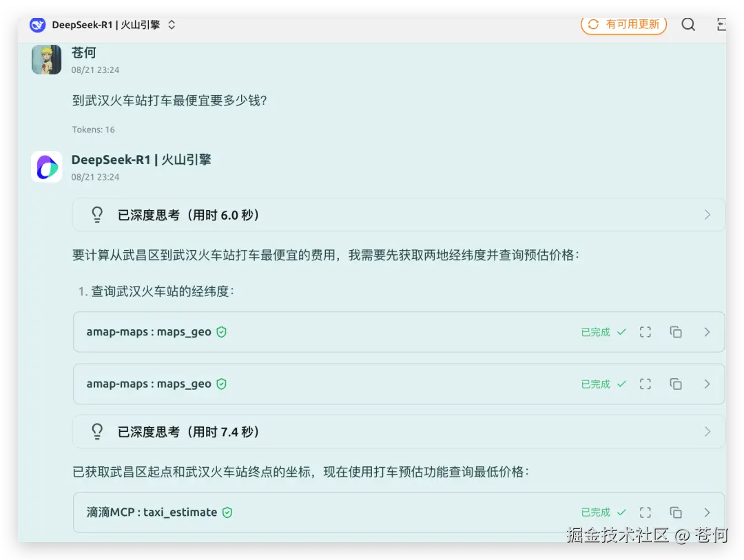Screen dimensions: 744x560
Task: Expand details of the taxi_estimate tool call
Action: 707,512
